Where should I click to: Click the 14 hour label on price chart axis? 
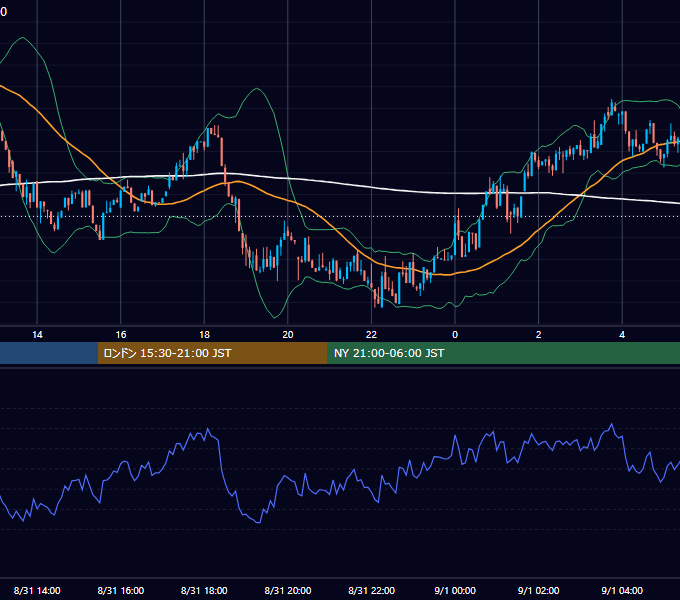pyautogui.click(x=37, y=335)
